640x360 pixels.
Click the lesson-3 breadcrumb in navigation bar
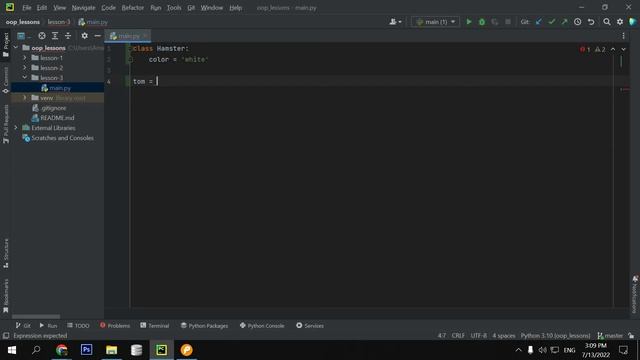tap(59, 22)
